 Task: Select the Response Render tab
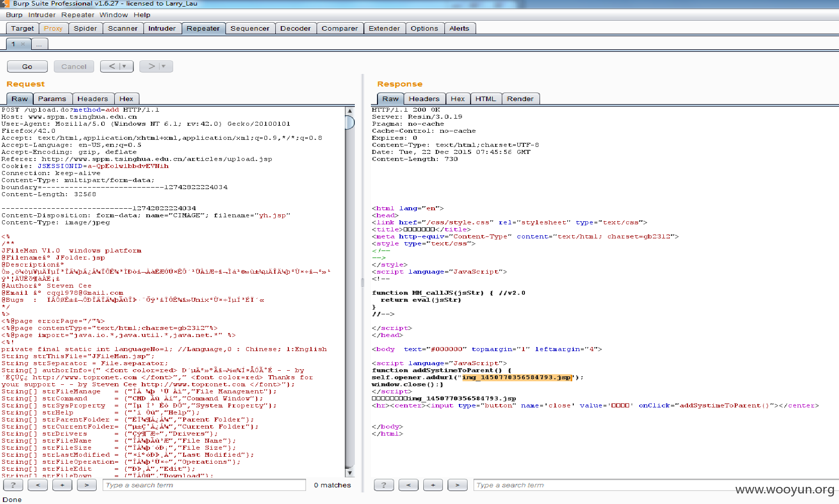tap(520, 99)
